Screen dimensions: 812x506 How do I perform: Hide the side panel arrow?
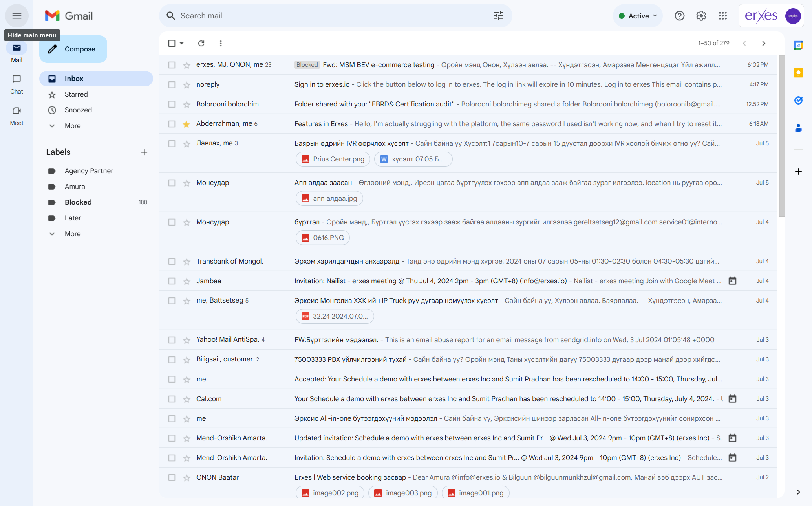(x=798, y=492)
